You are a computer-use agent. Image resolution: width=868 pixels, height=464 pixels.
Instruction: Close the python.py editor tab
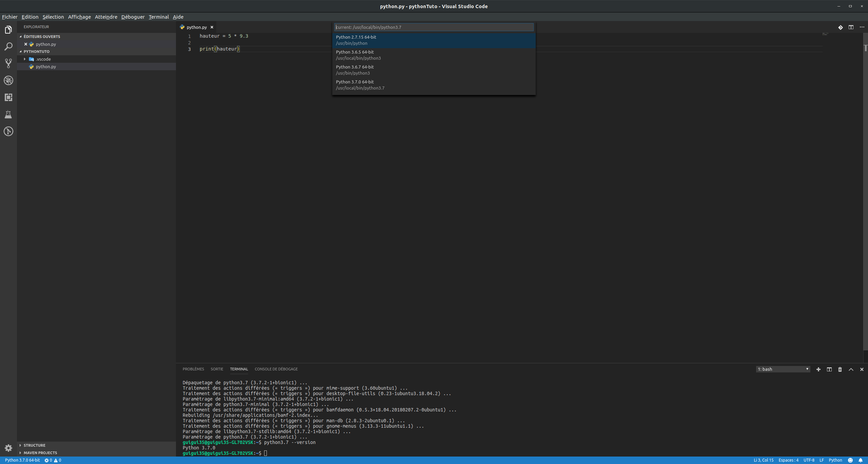tap(212, 27)
